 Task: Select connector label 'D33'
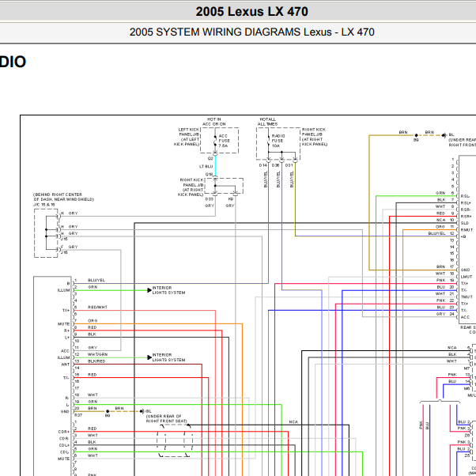(x=210, y=199)
